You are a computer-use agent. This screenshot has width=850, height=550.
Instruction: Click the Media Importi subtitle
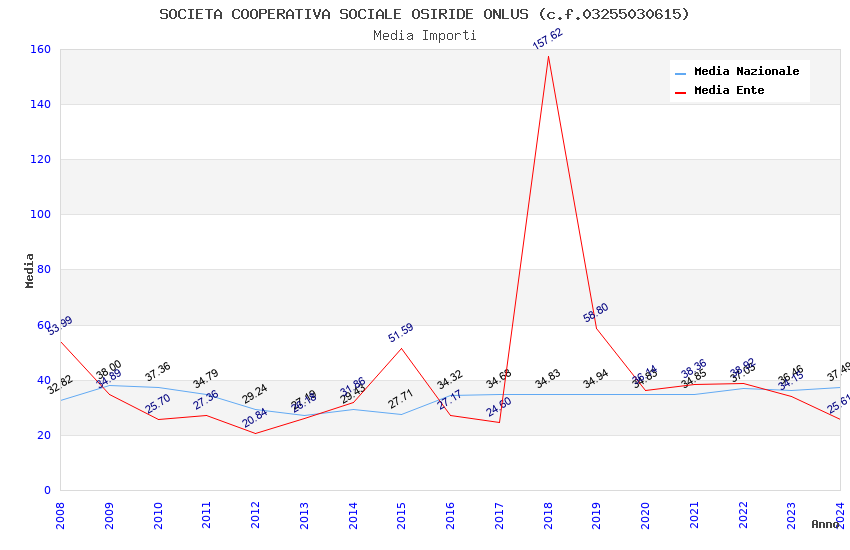(x=424, y=35)
